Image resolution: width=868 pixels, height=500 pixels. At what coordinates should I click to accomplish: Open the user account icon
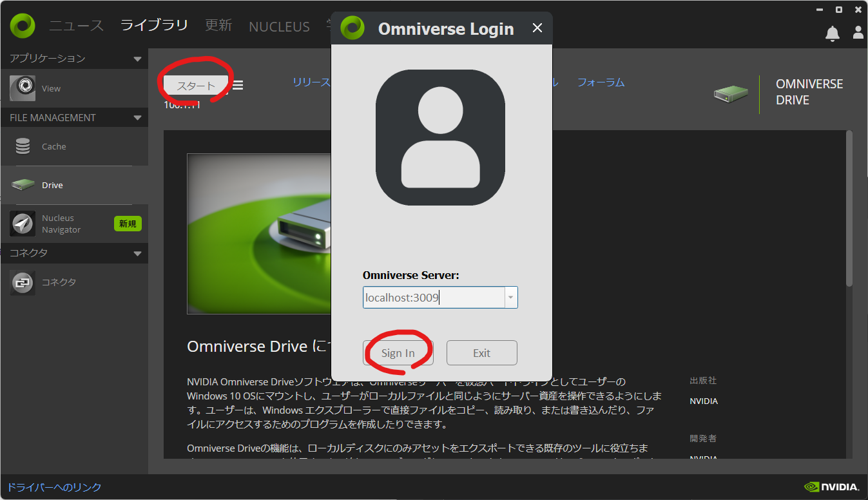click(858, 32)
